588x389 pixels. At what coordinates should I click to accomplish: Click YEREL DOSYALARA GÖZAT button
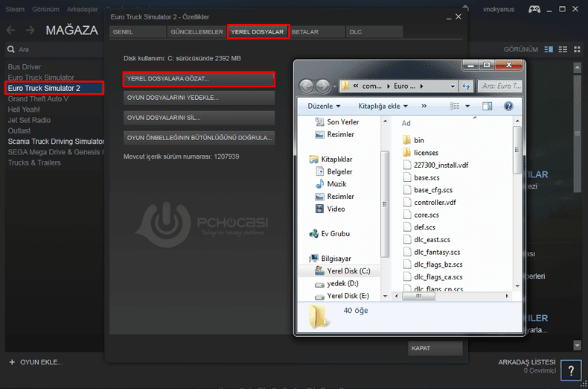[x=199, y=78]
